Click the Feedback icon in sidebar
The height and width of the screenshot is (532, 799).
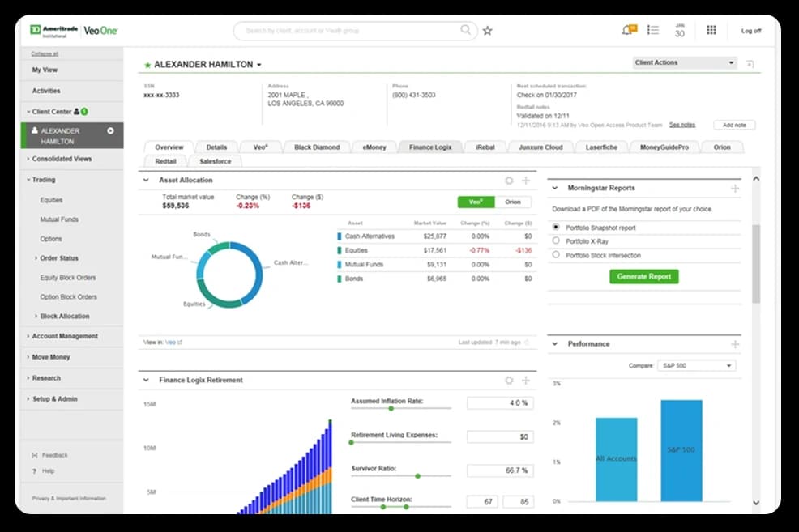35,455
